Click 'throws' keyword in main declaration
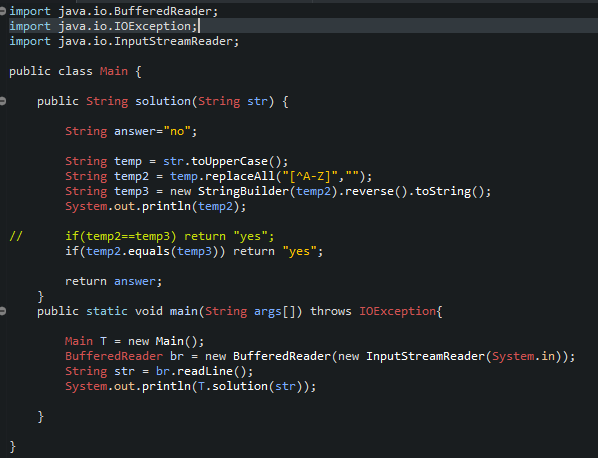Viewport: 598px width, 458px height. pyautogui.click(x=331, y=312)
